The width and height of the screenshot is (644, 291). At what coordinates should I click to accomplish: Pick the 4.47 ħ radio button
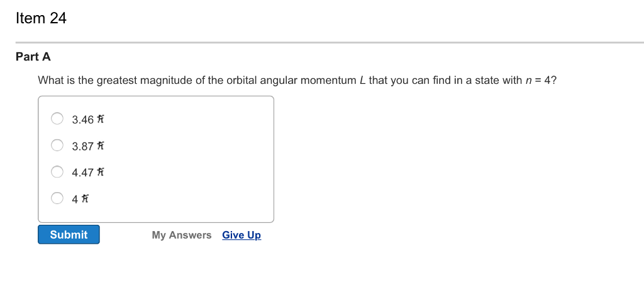click(57, 172)
